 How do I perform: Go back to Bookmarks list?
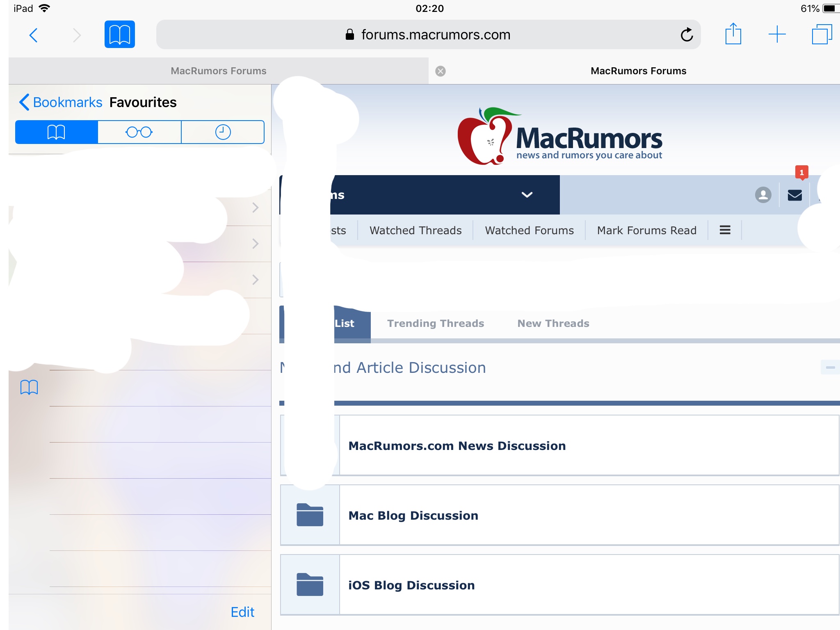[61, 102]
